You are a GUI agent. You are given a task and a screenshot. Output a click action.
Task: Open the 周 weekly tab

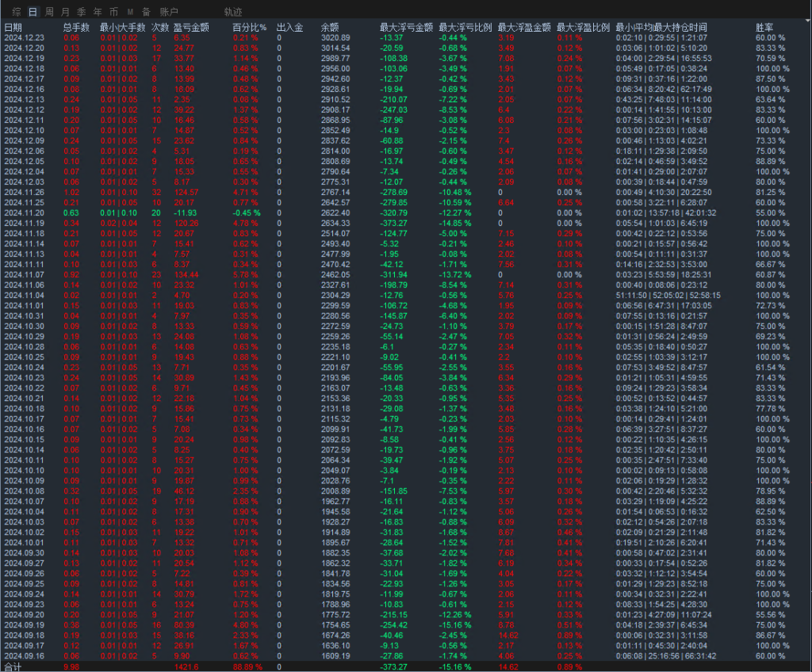[x=49, y=12]
